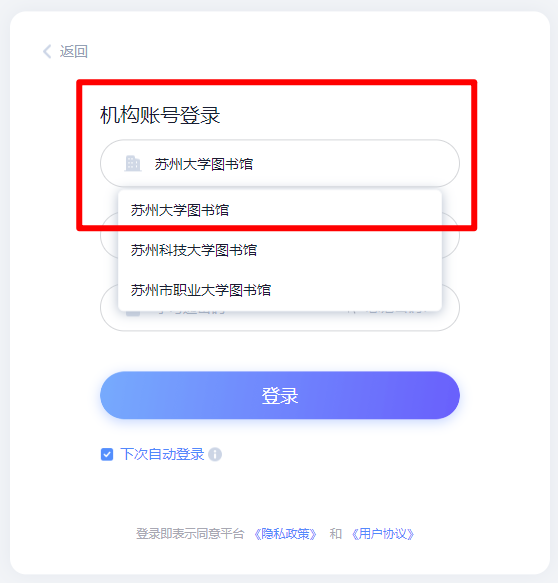Open the 《用户协议》 user agreement link
The image size is (558, 583).
(383, 534)
